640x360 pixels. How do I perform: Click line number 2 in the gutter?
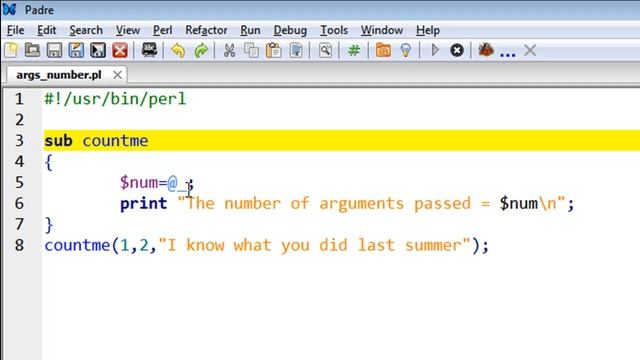(x=19, y=120)
